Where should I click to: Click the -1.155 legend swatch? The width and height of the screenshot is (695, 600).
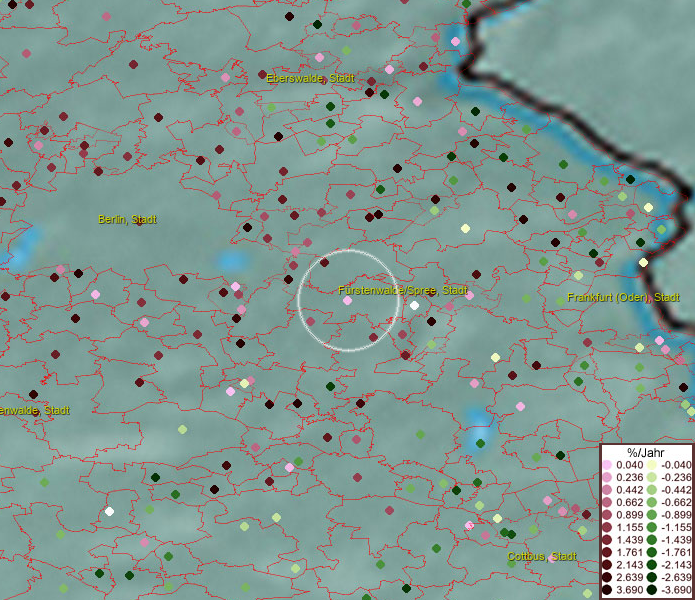(652, 527)
